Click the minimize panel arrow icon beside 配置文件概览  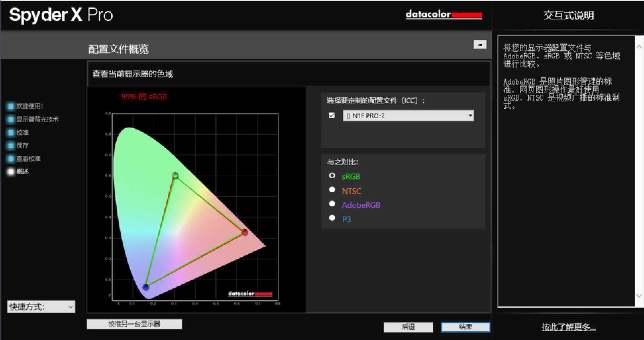[x=480, y=45]
